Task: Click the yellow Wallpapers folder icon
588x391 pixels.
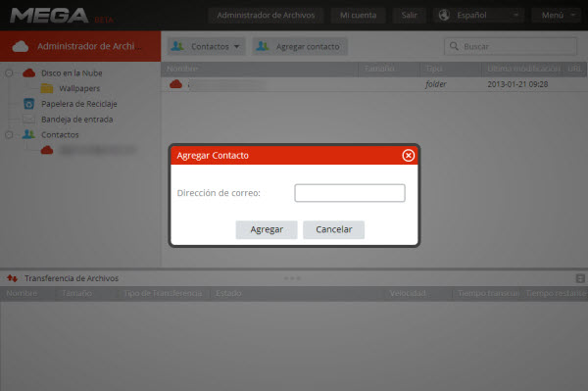Action: [x=47, y=88]
